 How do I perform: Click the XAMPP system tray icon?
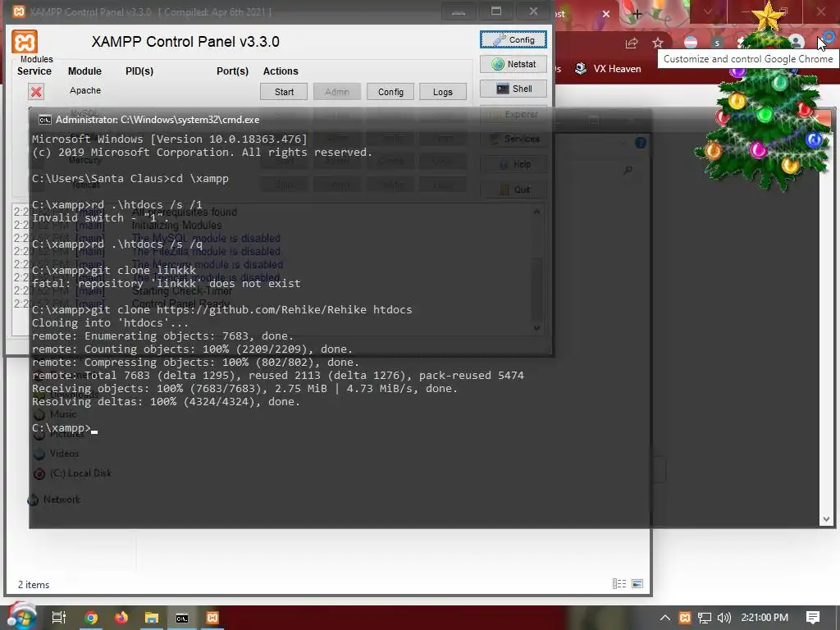(x=685, y=618)
